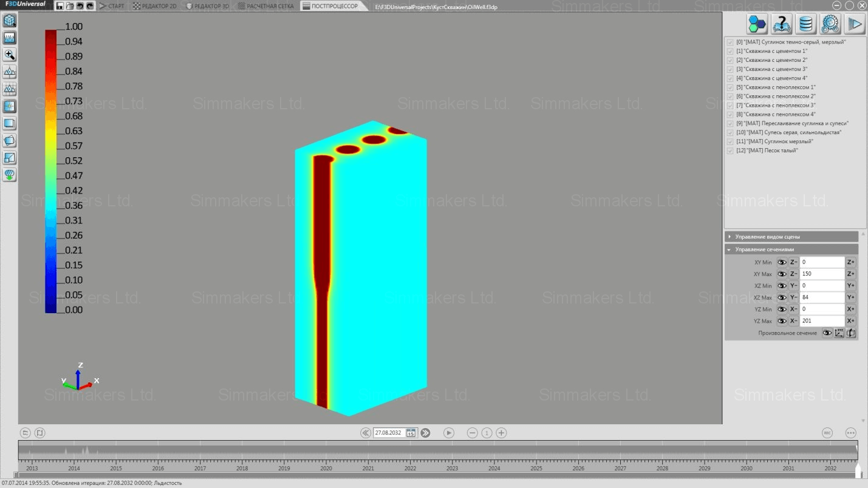Screen dimensions: 868x488
Task: Click the export with green arrow icon
Action: (x=10, y=175)
